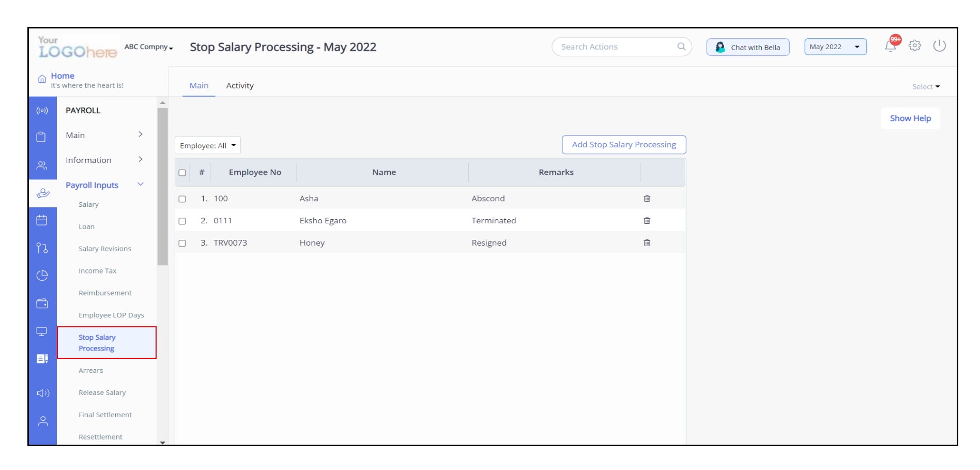Select Eksho Egaro's row checkbox

click(182, 221)
